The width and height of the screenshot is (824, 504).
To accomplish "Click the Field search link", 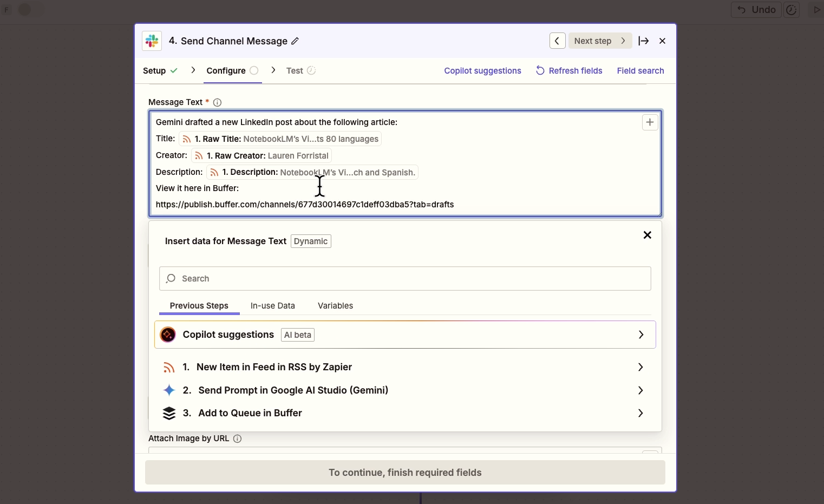I will click(640, 70).
